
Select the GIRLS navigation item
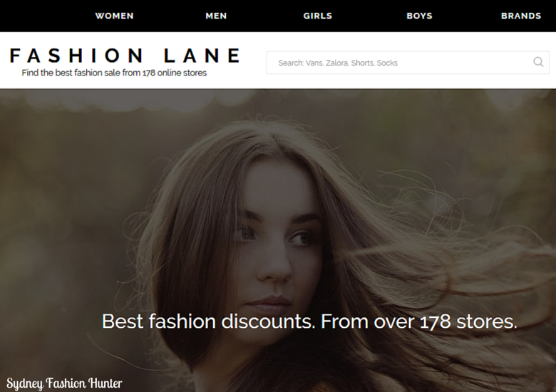(318, 16)
